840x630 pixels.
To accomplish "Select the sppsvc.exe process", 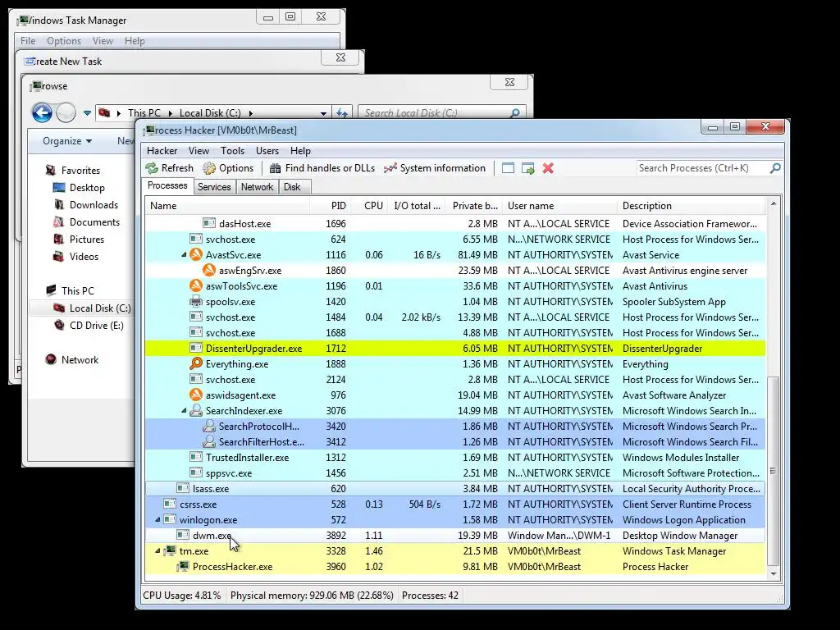I will tap(454, 473).
